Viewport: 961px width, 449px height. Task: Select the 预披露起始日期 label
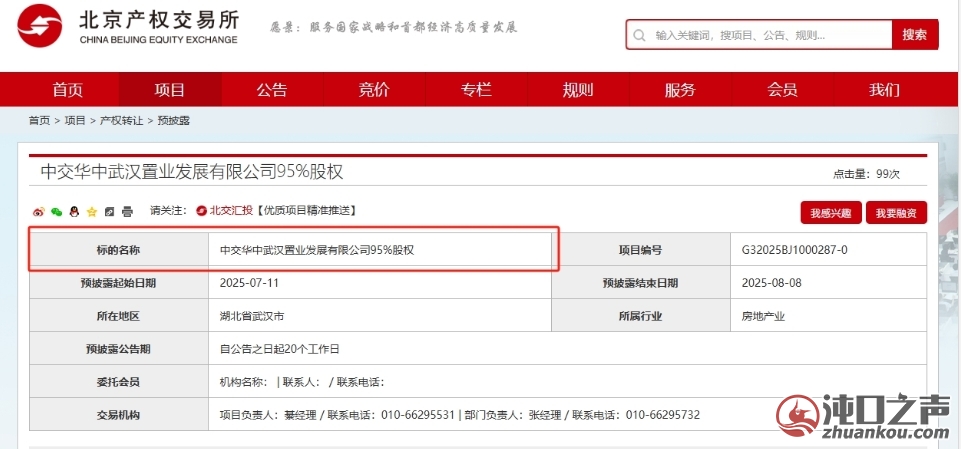point(118,283)
